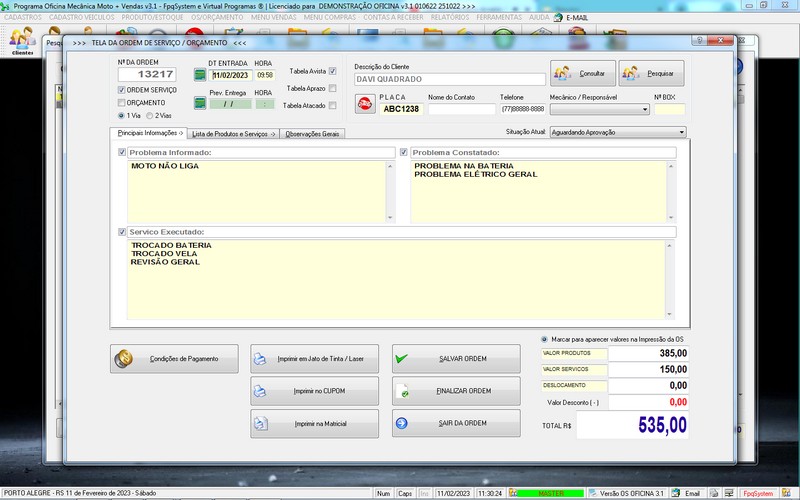Image resolution: width=800 pixels, height=500 pixels.
Task: Click the Telefone field
Action: [522, 109]
